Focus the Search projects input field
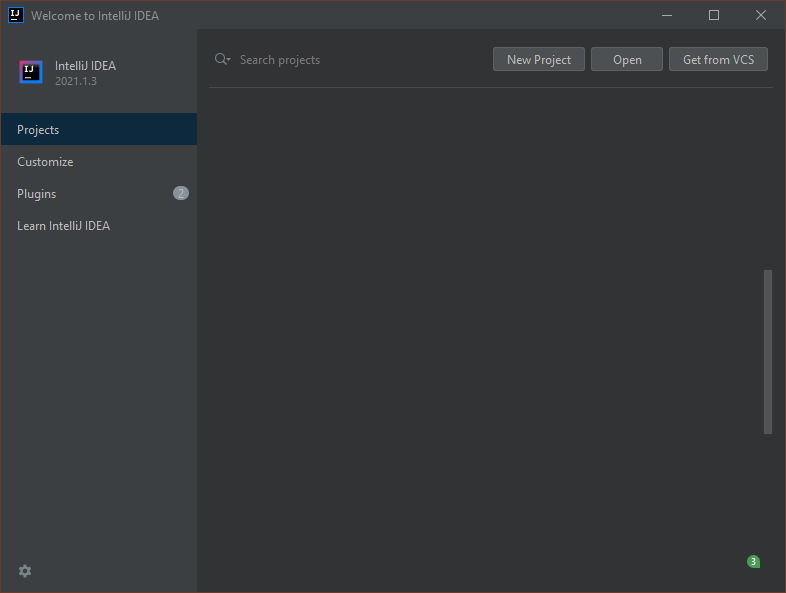 [361, 60]
